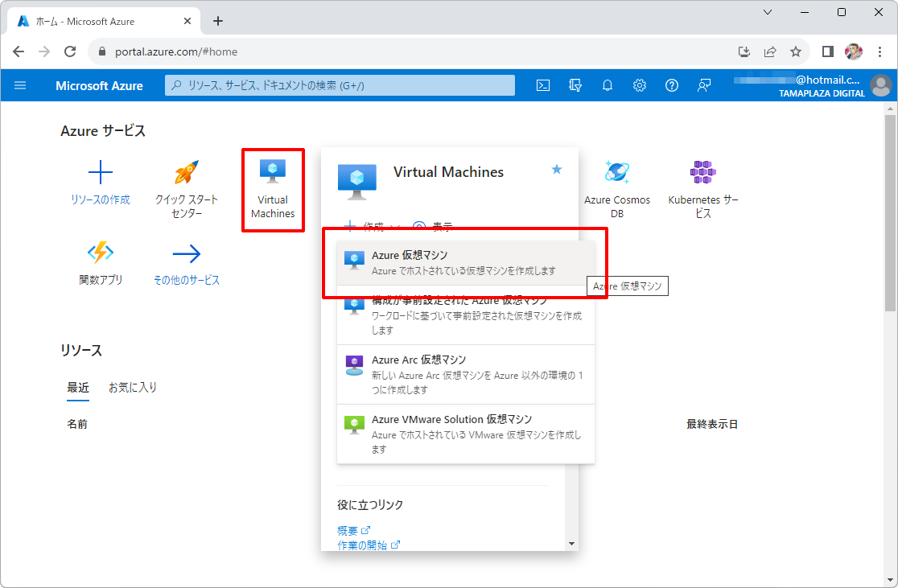Image resolution: width=898 pixels, height=588 pixels.
Task: Open the Azure portal hamburger menu
Action: point(20,85)
